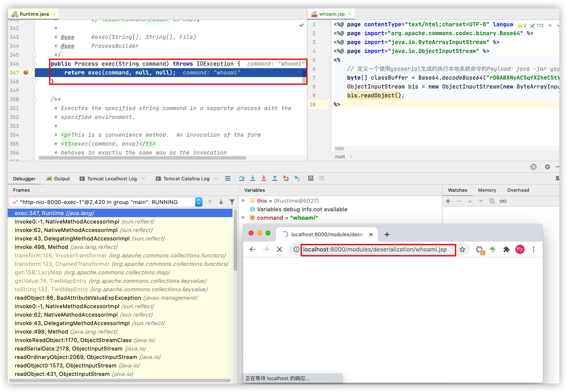Click the Step Over debugger icon
The height and width of the screenshot is (392, 567).
[x=242, y=178]
